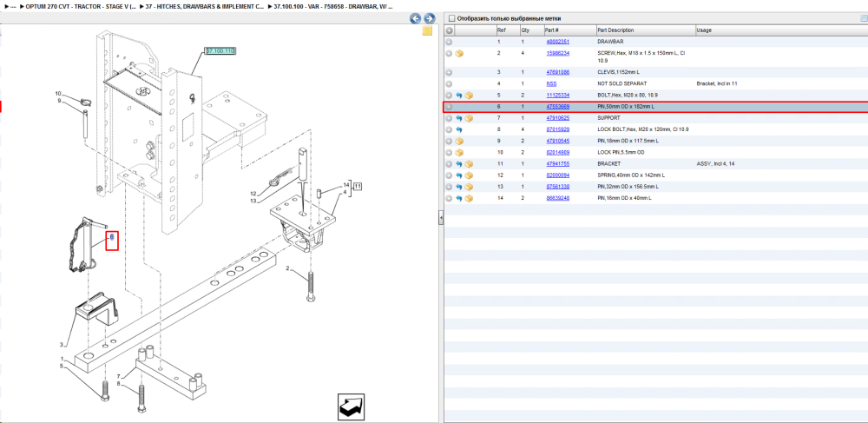Click gray circle icon in table header
The image size is (868, 423).
click(x=449, y=30)
